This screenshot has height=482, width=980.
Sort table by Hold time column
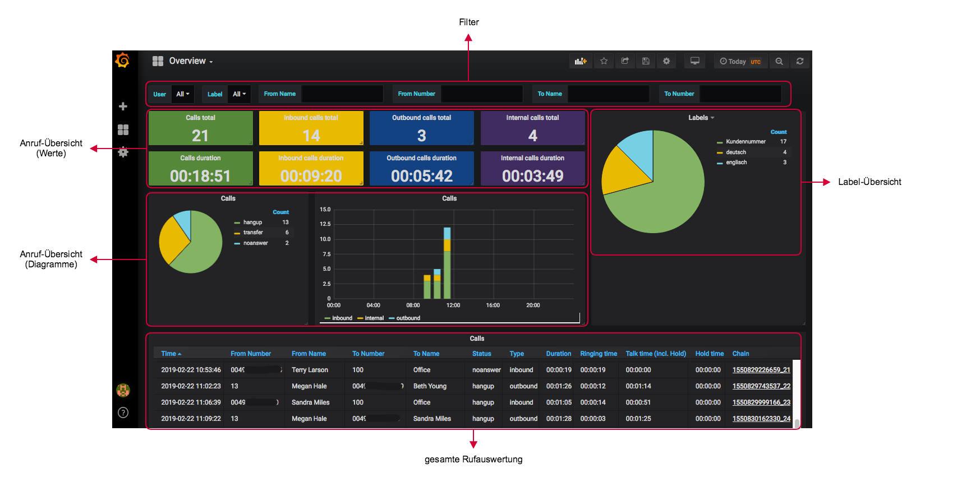710,354
